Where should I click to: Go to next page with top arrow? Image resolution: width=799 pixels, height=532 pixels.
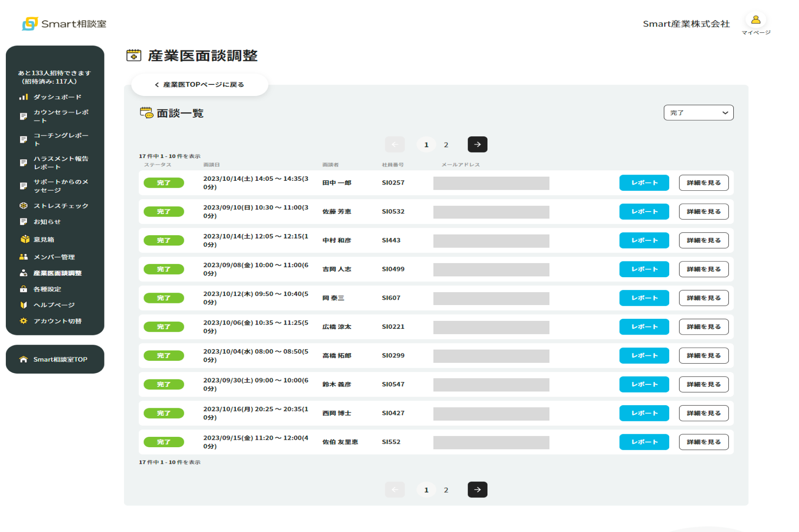coord(477,145)
